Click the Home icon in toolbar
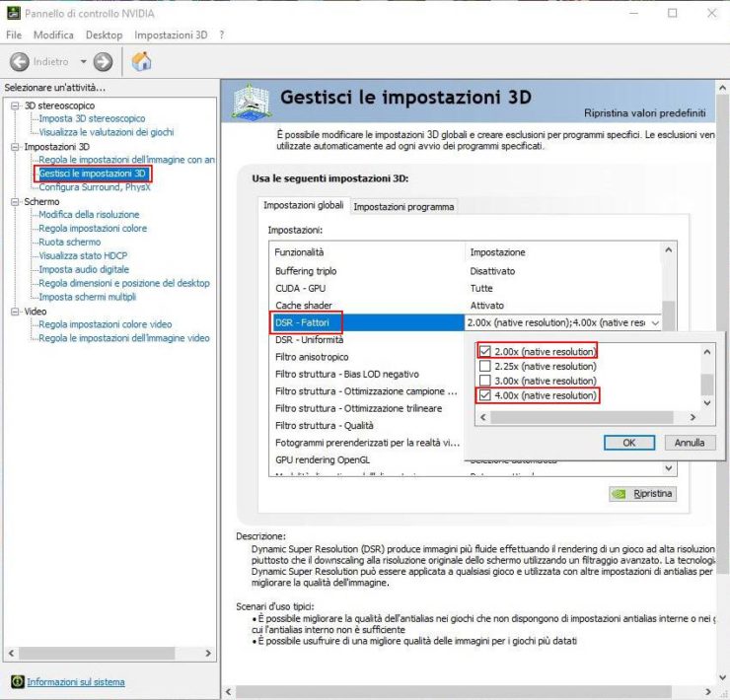 click(142, 62)
